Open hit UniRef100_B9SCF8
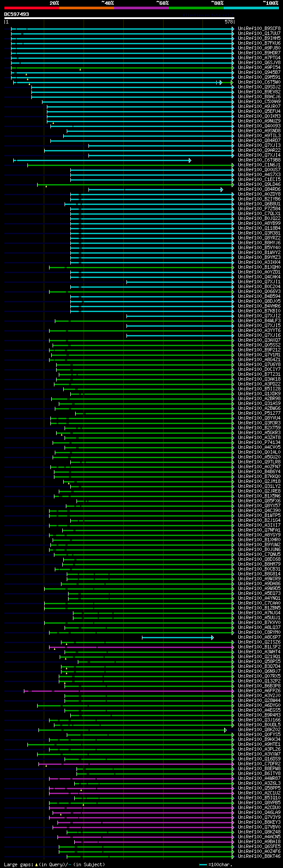Screen dimensions: 283x868 pos(259,29)
